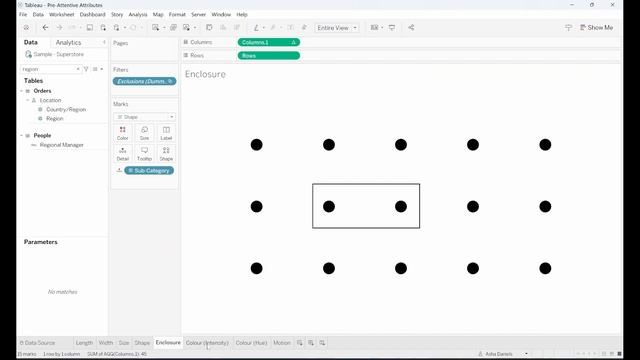Collapse the Location hierarchy
Viewport: 640px width, 360px height.
(x=28, y=100)
